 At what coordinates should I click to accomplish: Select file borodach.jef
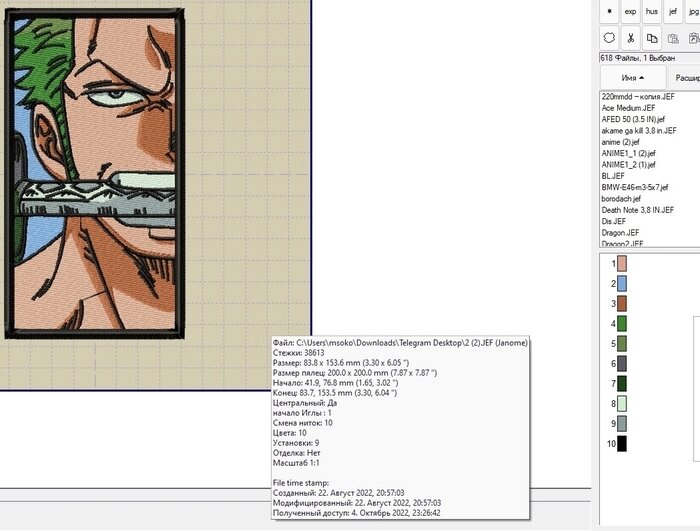pos(621,199)
